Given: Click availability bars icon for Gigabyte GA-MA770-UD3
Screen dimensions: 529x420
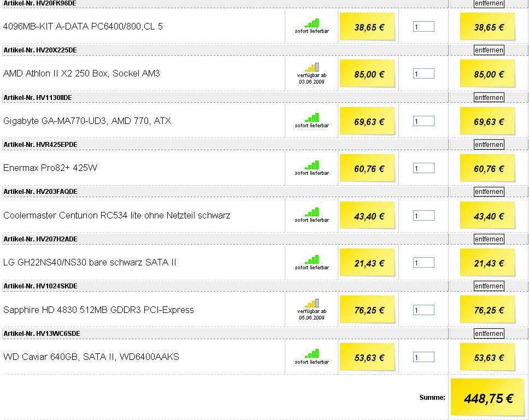Looking at the screenshot, I should 312,117.
